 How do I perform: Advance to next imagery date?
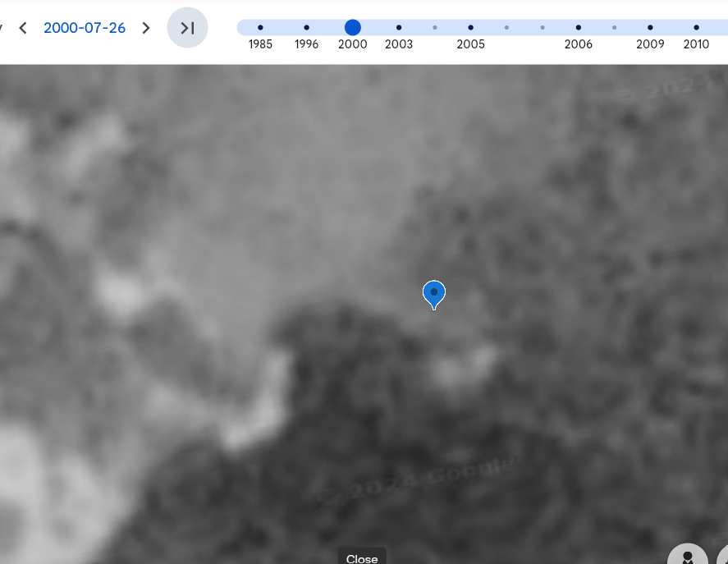(146, 28)
